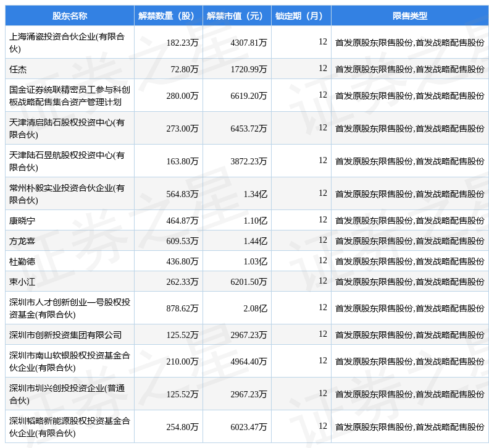The image size is (489, 448).
Task: Click unlock quantity 210.00万
Action: (182, 361)
